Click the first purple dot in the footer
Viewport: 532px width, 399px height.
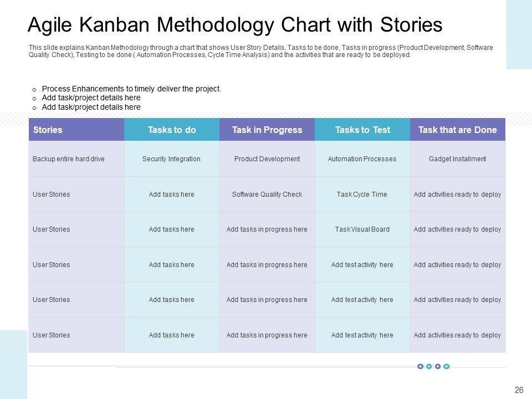(420, 366)
